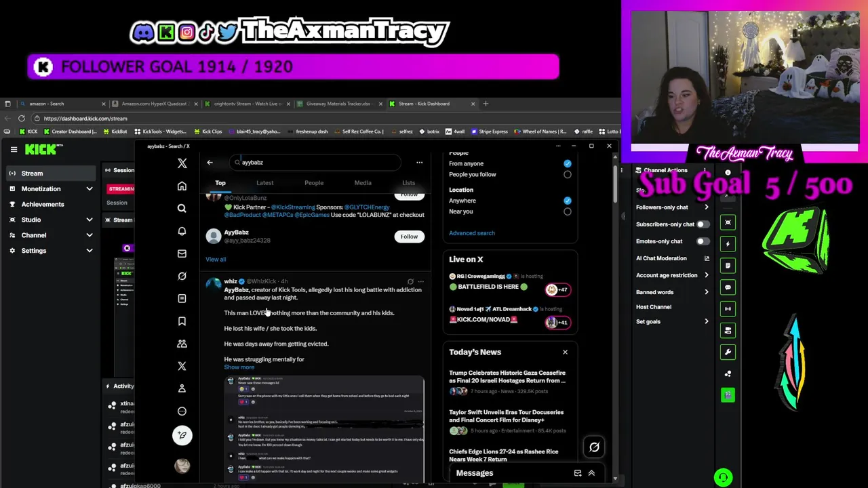
Task: Click the floating Grok button
Action: (594, 447)
